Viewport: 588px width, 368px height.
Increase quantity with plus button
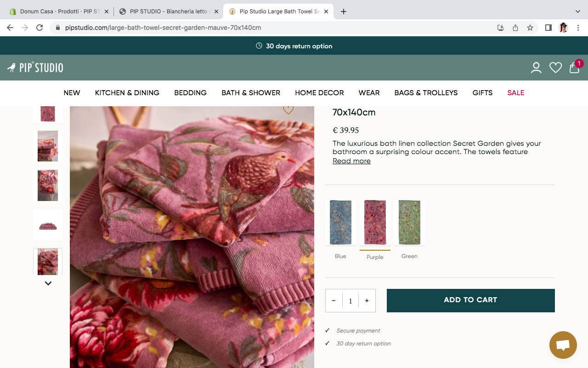click(x=367, y=301)
